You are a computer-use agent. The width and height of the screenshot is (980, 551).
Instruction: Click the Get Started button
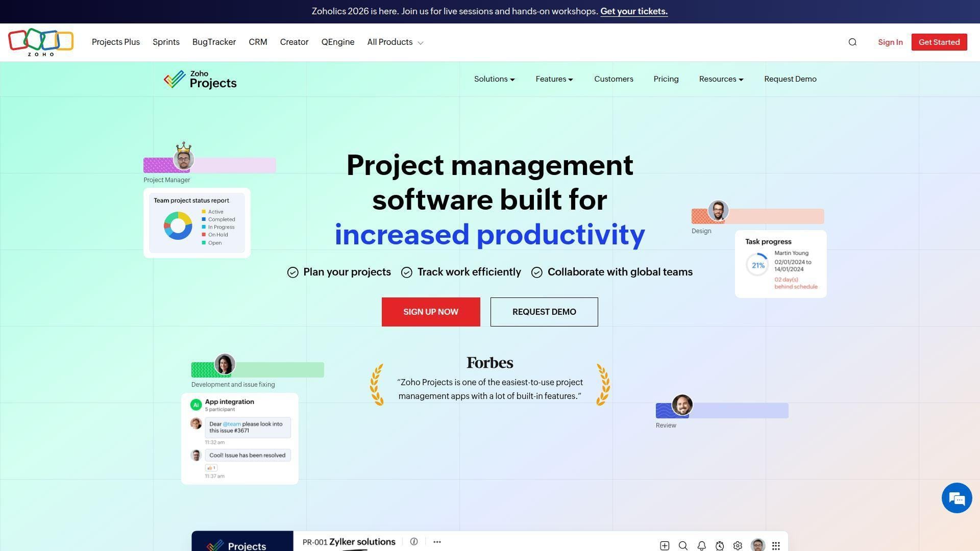click(x=939, y=42)
